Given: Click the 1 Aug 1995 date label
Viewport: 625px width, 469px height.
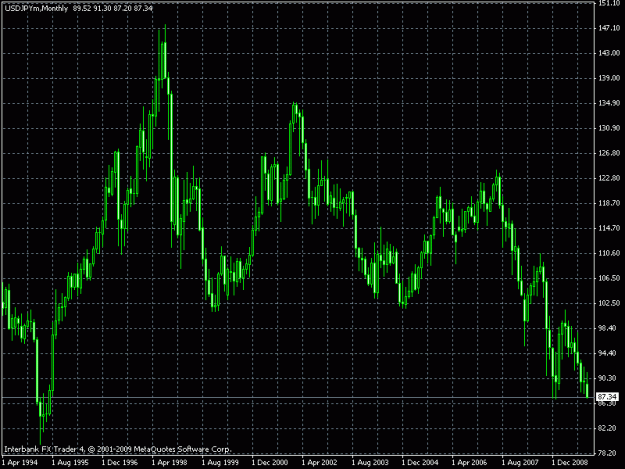Looking at the screenshot, I should pyautogui.click(x=70, y=463).
